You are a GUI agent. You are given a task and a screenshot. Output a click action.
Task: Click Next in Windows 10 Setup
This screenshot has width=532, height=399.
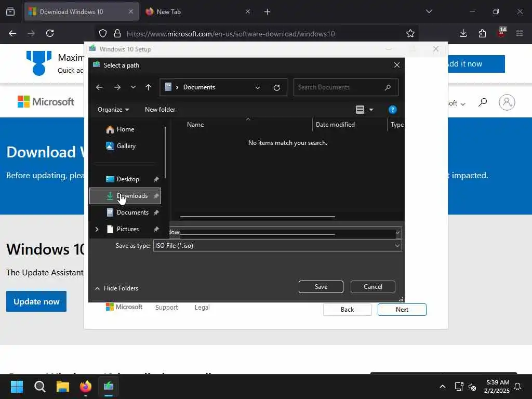pos(402,310)
